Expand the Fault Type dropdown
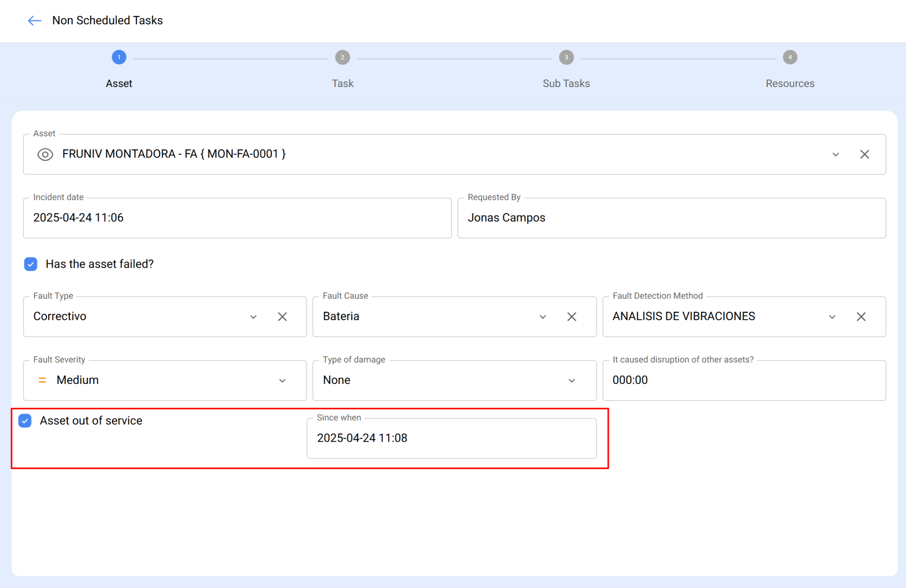 pyautogui.click(x=253, y=316)
